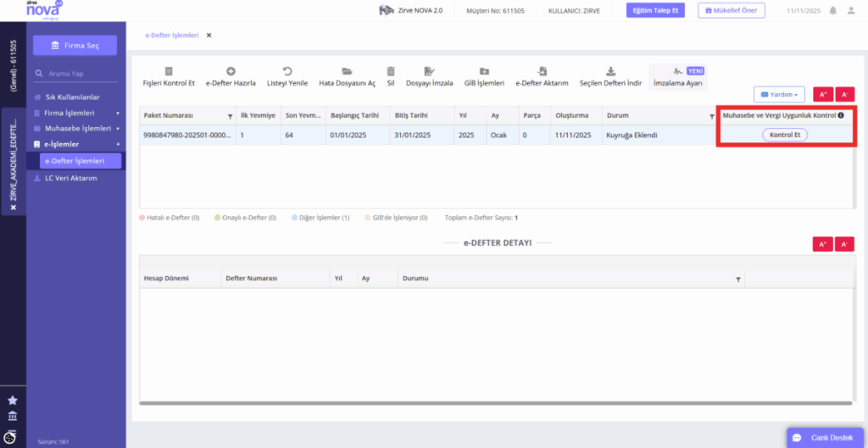Screen dimensions: 868x448
Task: Click the Dosyayı İmzala sign icon
Action: [429, 71]
